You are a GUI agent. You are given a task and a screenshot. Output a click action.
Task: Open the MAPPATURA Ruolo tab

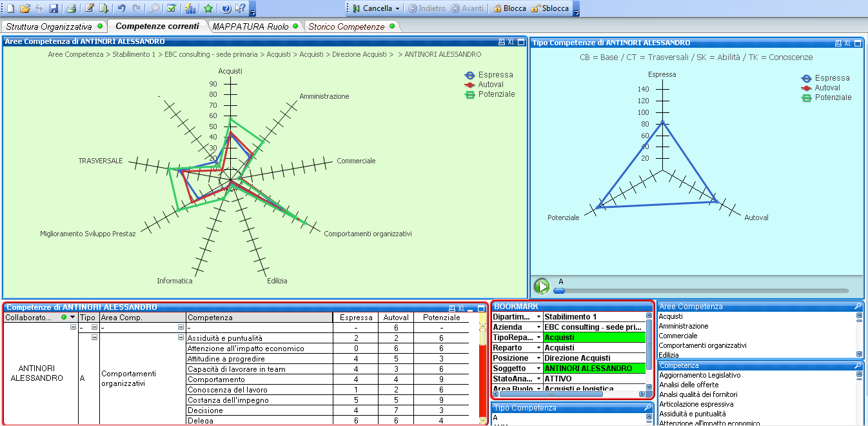(255, 26)
